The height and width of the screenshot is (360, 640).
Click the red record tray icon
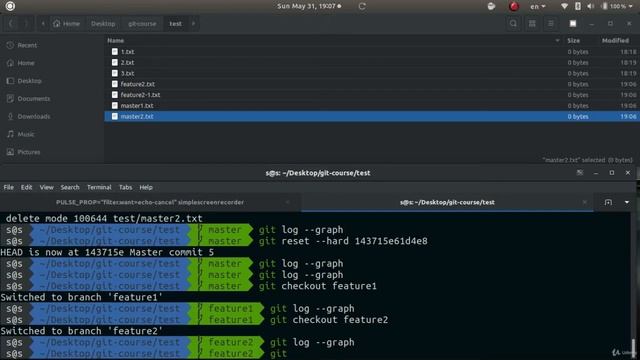[514, 6]
